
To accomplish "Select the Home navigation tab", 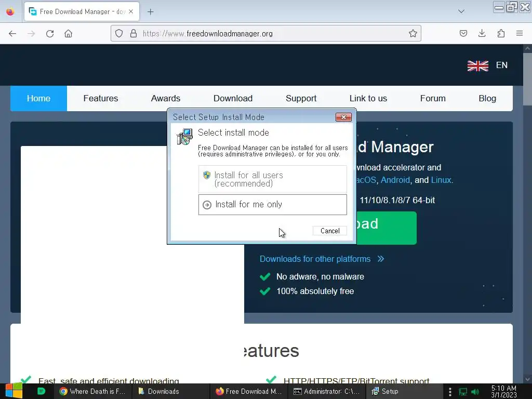I will 38,98.
